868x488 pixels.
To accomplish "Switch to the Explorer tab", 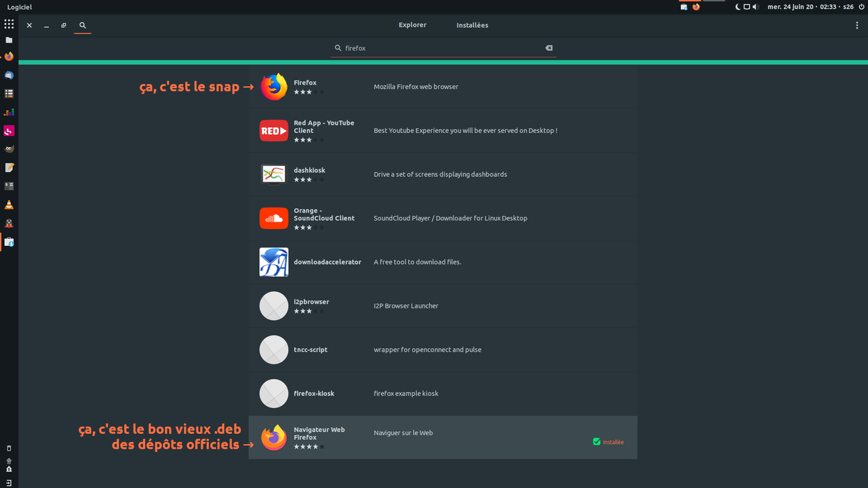I will [x=412, y=25].
